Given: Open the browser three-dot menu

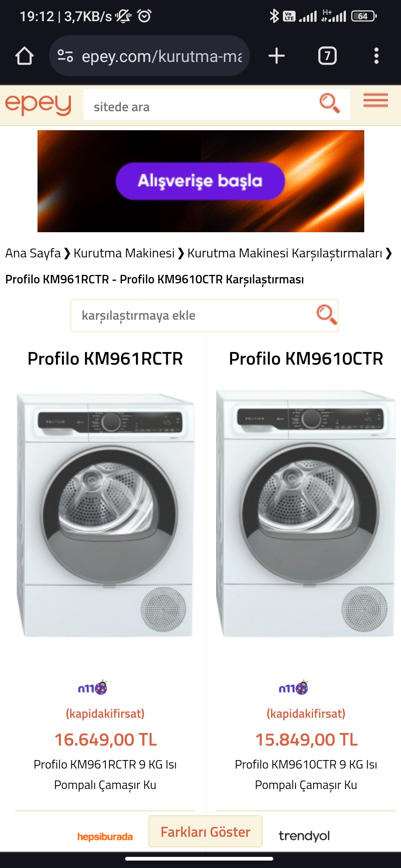Looking at the screenshot, I should [x=376, y=56].
